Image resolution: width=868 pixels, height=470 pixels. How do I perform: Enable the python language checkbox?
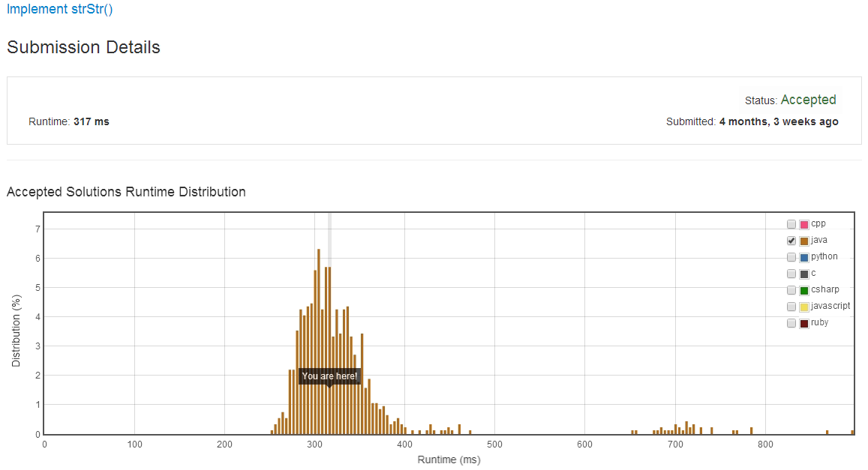point(791,257)
